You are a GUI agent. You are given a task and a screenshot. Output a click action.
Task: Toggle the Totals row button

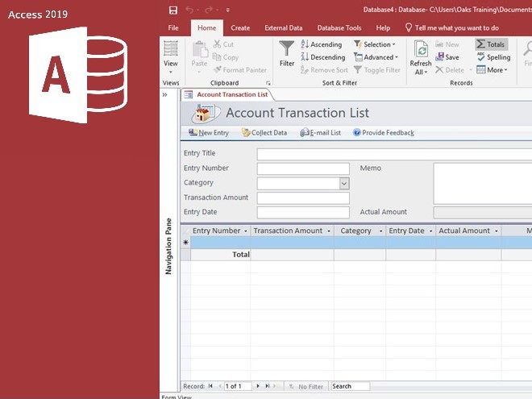click(x=492, y=45)
